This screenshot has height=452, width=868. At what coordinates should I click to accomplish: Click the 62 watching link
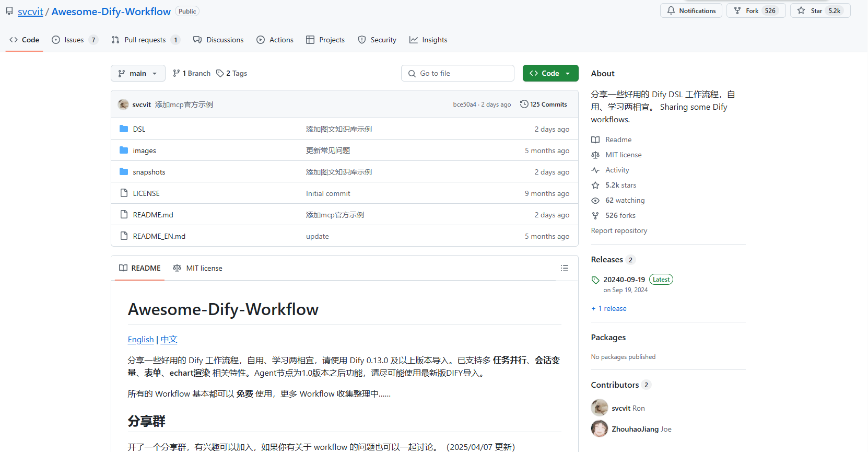point(625,200)
